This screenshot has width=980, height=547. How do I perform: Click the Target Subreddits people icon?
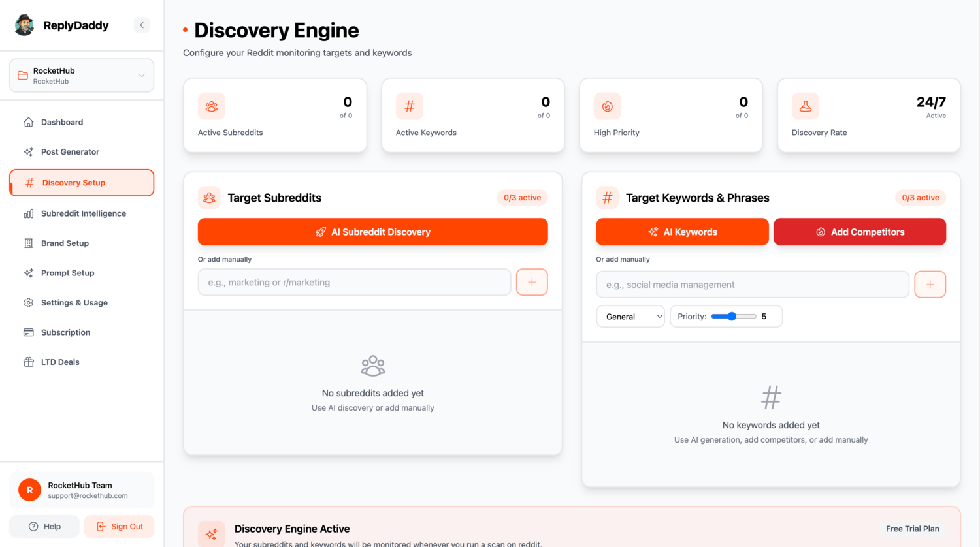(x=209, y=198)
